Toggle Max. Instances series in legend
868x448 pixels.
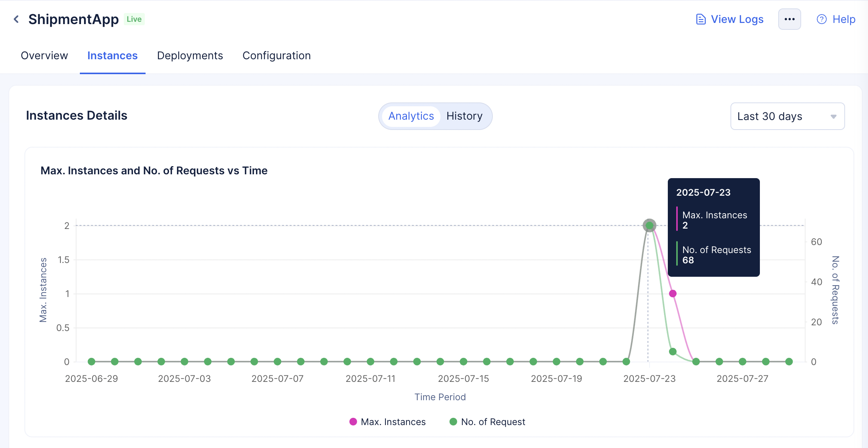[393, 422]
